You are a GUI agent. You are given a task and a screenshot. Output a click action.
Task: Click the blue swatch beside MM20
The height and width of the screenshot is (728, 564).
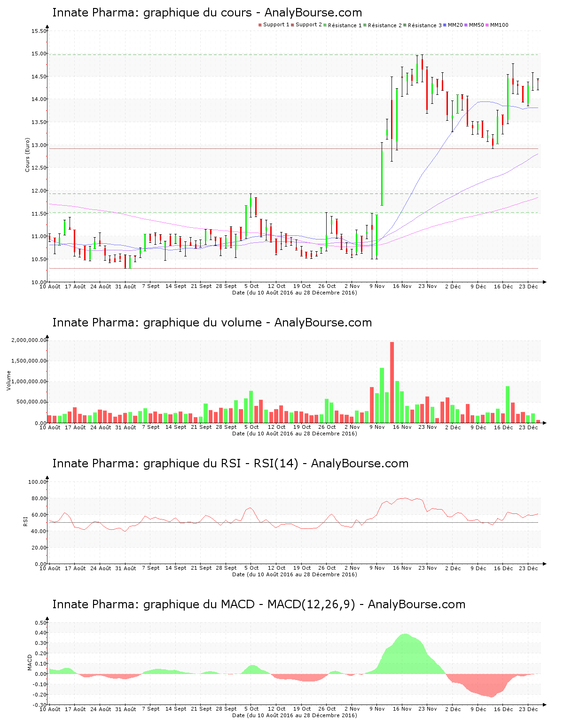click(445, 25)
